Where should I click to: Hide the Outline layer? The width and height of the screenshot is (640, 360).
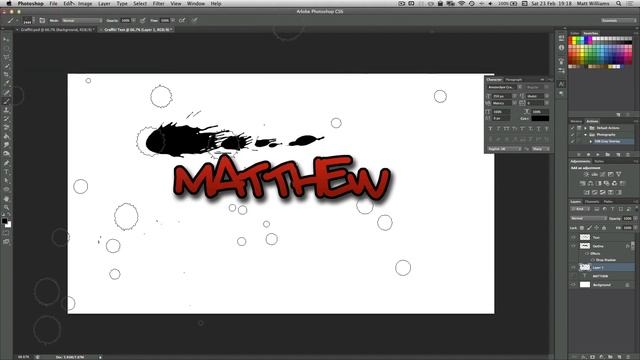coord(573,246)
